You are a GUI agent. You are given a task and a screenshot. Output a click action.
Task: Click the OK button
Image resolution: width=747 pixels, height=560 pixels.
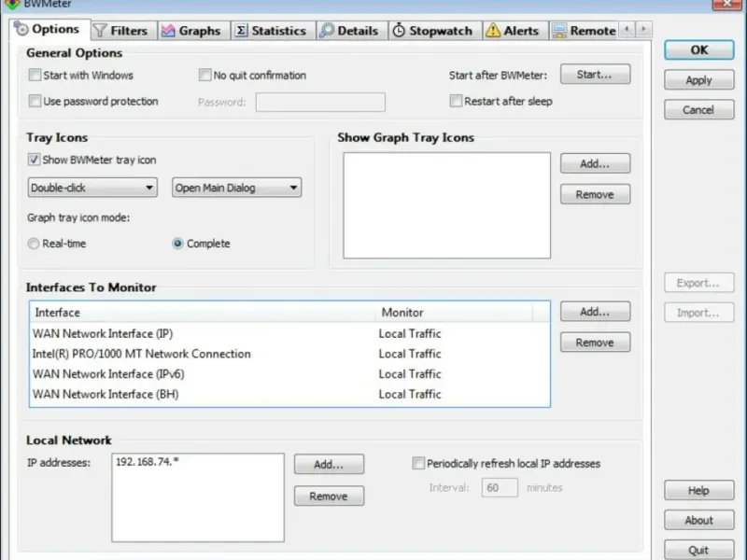tap(698, 50)
